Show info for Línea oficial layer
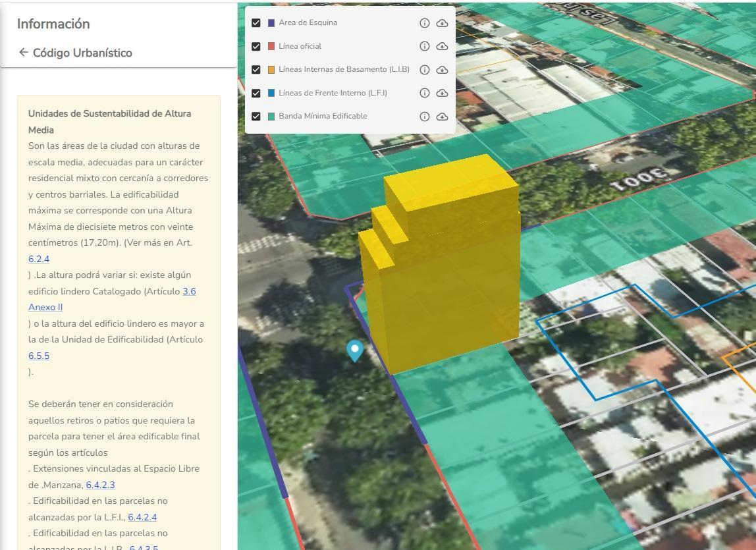Image resolution: width=756 pixels, height=550 pixels. point(424,46)
